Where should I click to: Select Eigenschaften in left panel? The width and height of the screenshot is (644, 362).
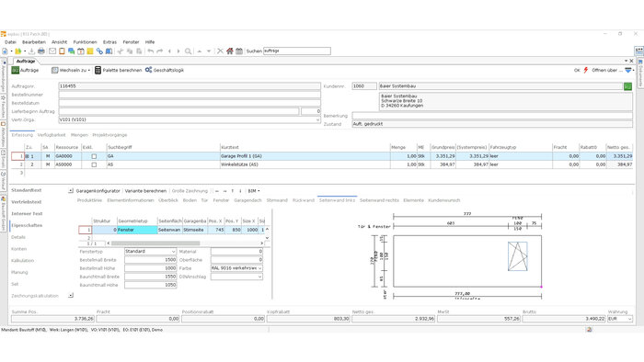click(27, 225)
